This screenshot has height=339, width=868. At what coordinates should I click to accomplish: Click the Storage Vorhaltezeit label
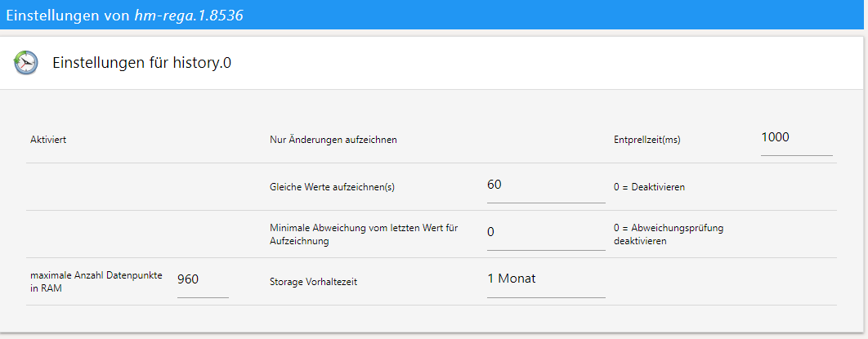314,282
